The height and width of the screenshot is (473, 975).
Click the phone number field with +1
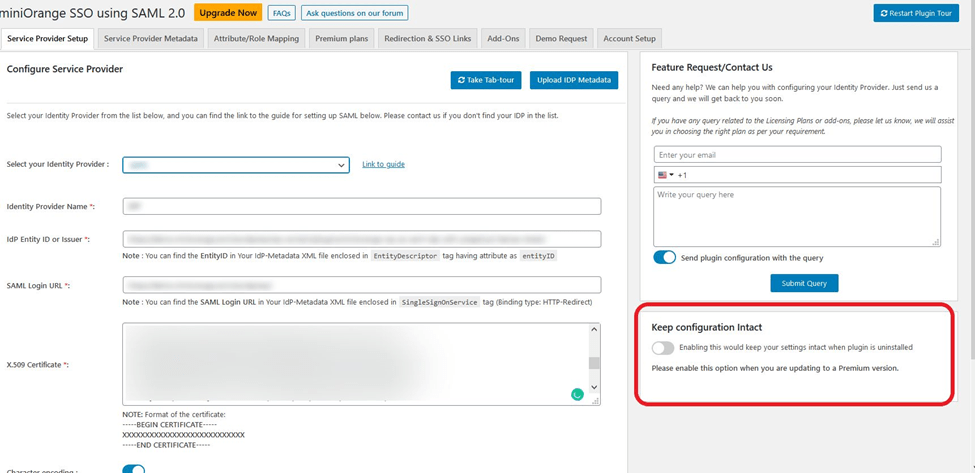tap(797, 175)
